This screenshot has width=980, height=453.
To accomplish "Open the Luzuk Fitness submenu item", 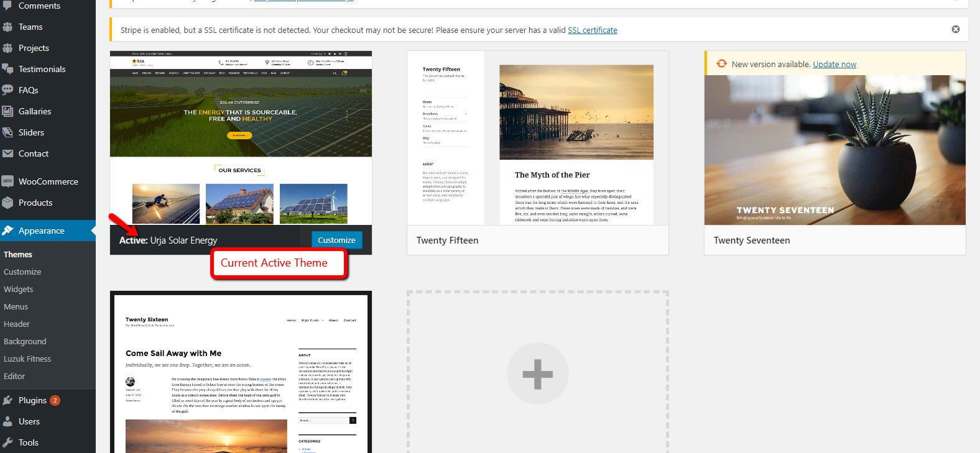I will coord(27,359).
